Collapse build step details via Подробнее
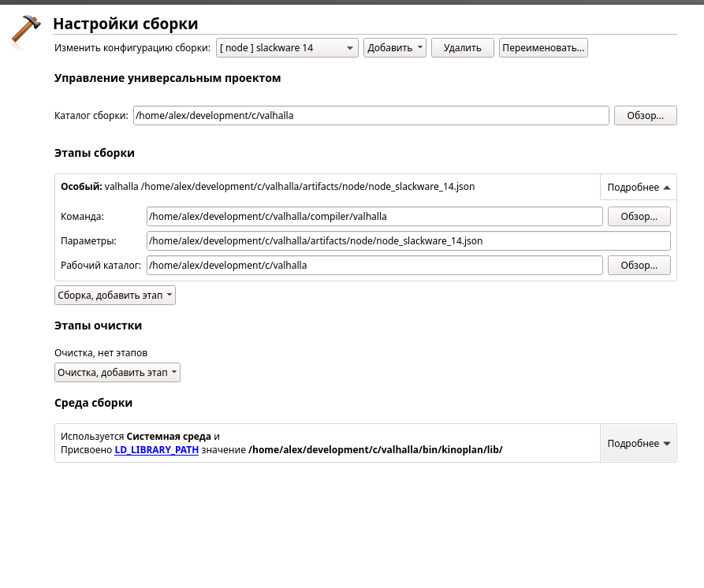The width and height of the screenshot is (704, 588). tap(638, 187)
